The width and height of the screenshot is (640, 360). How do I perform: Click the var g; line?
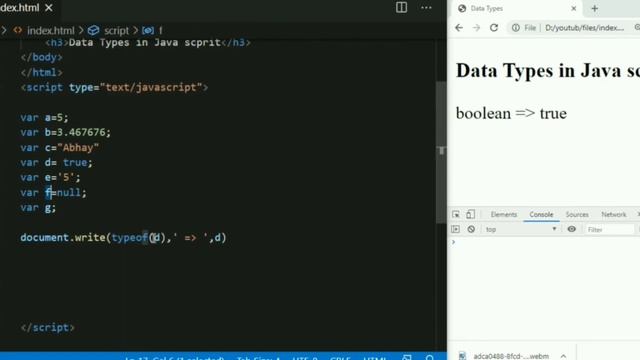pyautogui.click(x=38, y=207)
